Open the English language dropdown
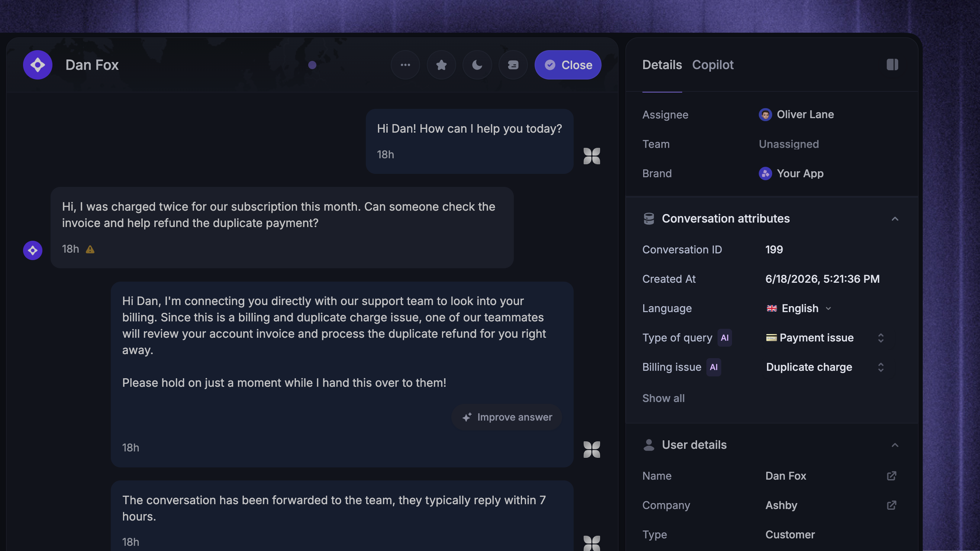 point(799,308)
